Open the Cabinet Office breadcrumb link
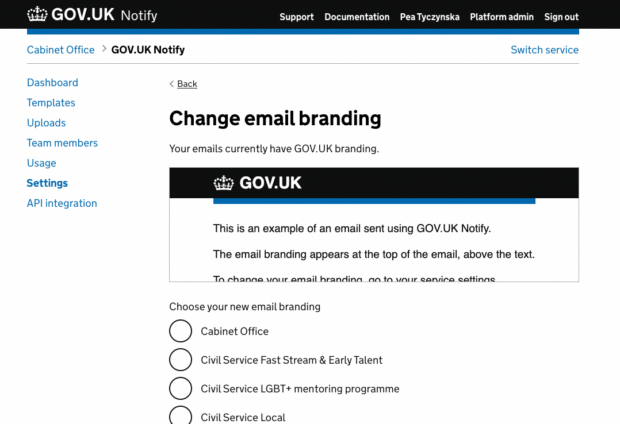620x424 pixels. 60,50
